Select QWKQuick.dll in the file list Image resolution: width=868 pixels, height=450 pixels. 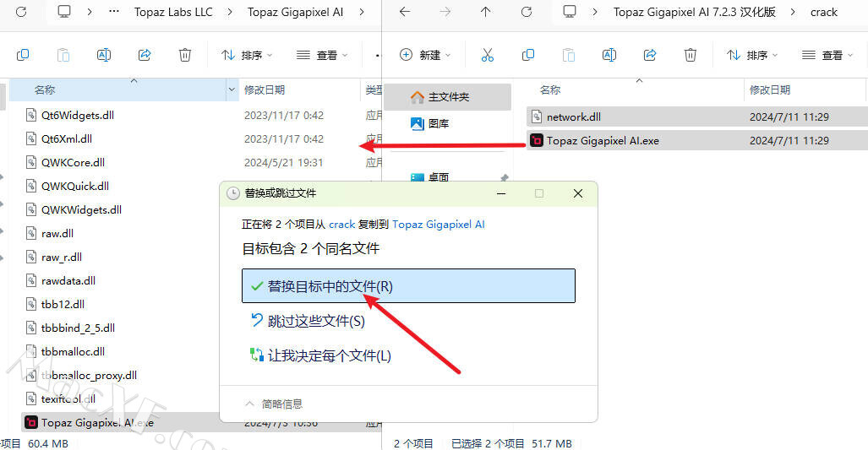pyautogui.click(x=74, y=187)
